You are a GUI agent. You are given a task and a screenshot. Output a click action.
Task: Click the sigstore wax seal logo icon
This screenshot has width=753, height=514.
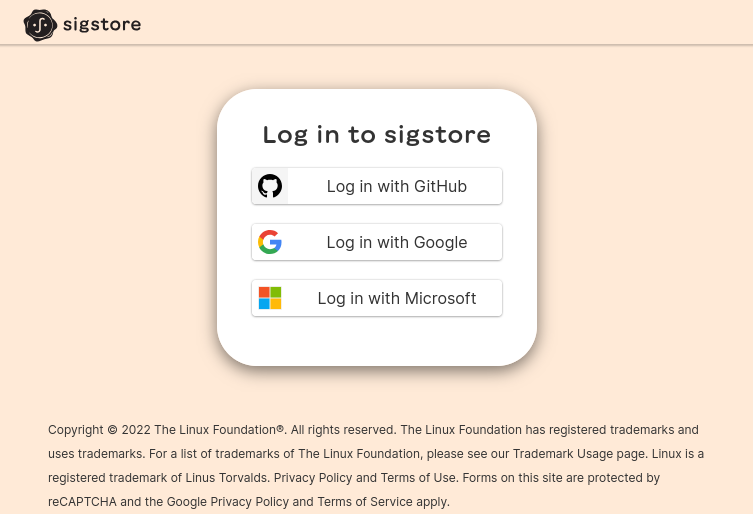40,25
